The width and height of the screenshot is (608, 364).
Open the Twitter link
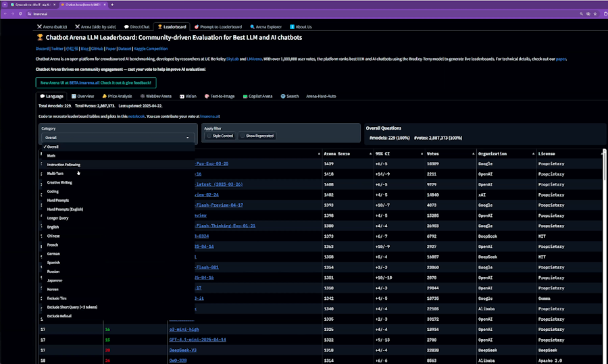(57, 49)
